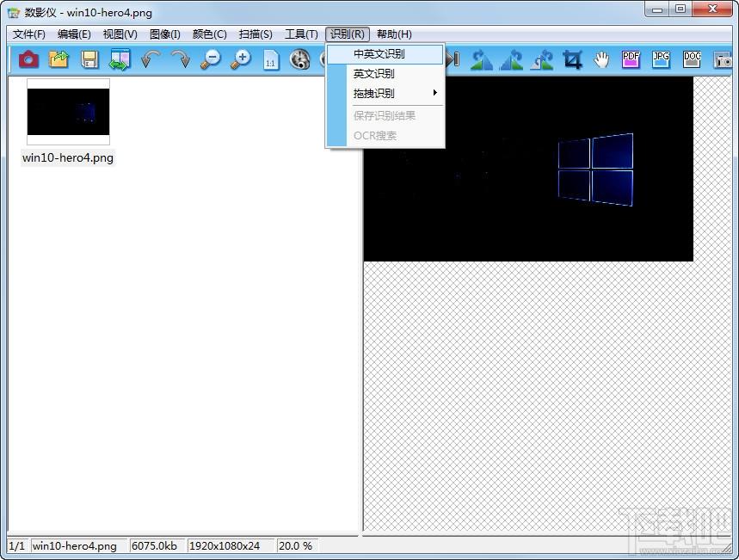Screen dimensions: 739x560
Task: Click the 6075.0kb file size in status bar
Action: pyautogui.click(x=155, y=546)
